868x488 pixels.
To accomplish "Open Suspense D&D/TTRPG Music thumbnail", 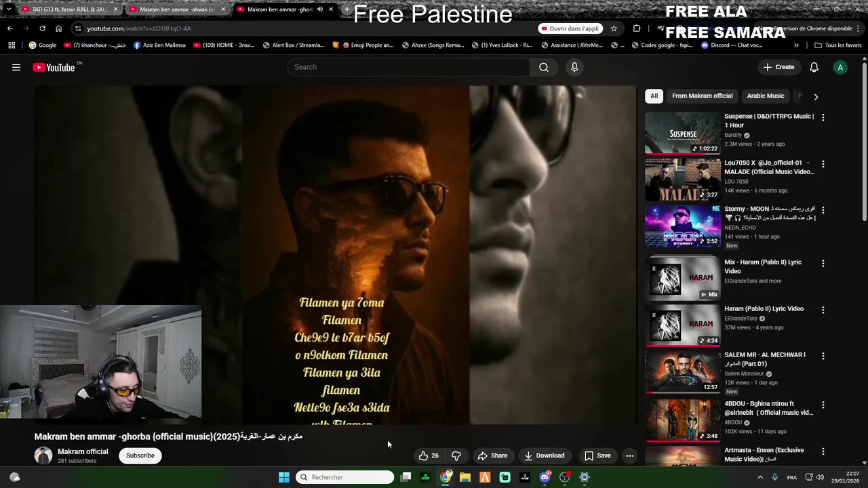I will tap(683, 133).
